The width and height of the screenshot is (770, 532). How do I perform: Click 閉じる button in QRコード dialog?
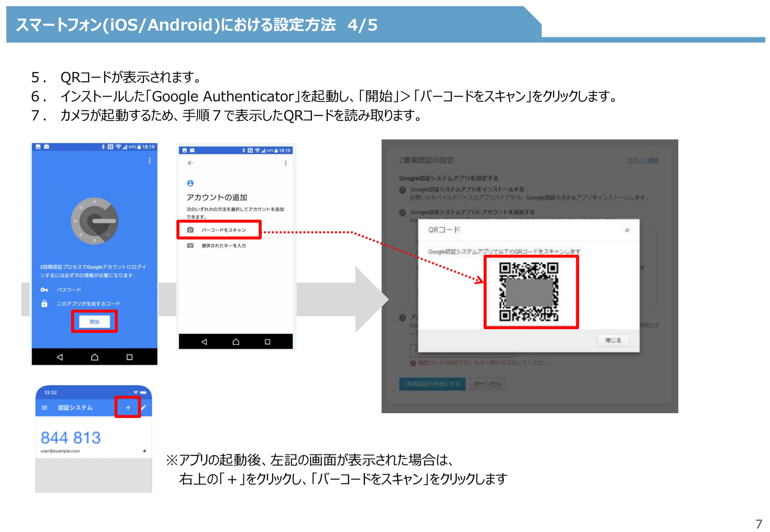[613, 340]
